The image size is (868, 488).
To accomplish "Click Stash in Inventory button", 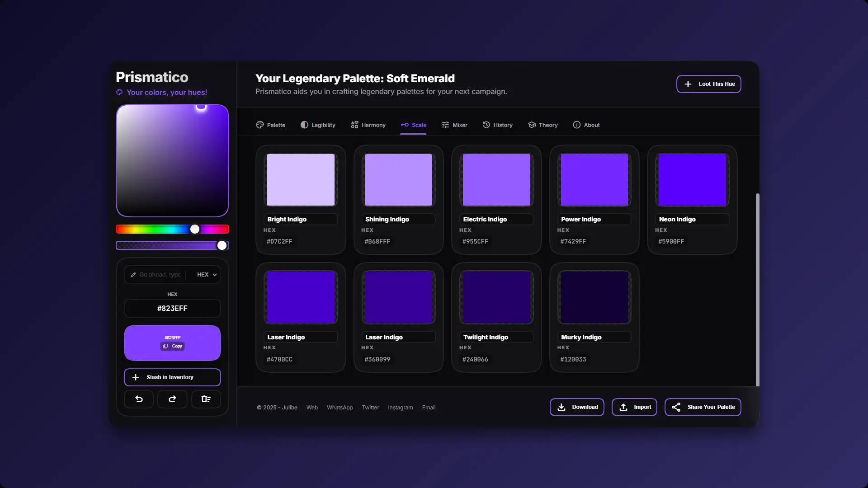I will pos(172,377).
